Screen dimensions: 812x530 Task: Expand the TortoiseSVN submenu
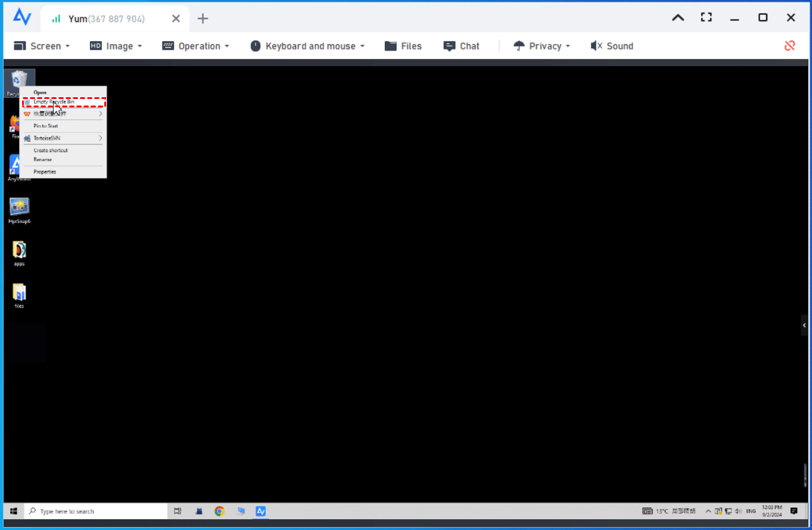pos(63,138)
